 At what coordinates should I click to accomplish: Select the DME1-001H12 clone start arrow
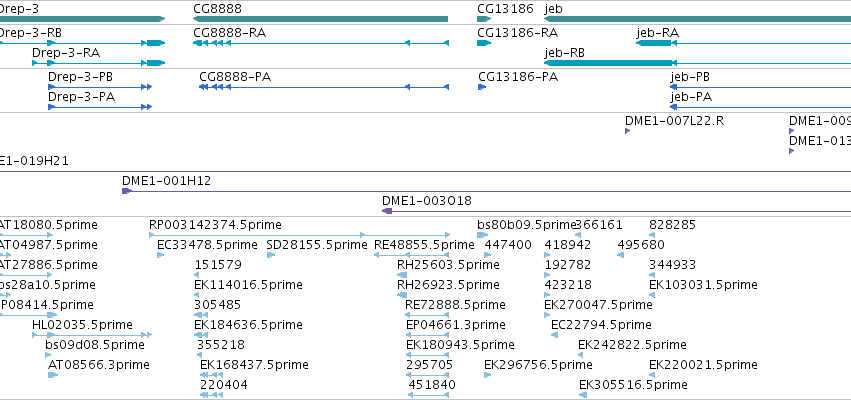click(x=127, y=191)
